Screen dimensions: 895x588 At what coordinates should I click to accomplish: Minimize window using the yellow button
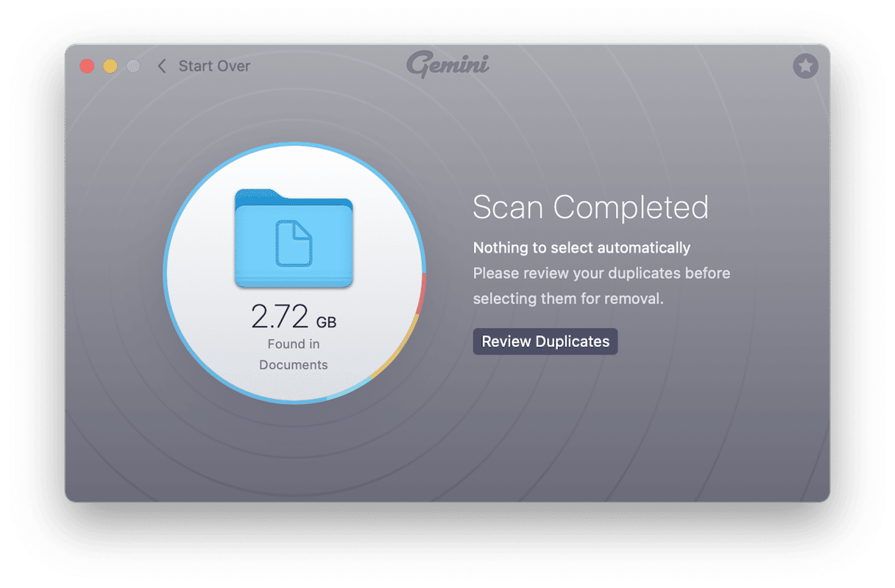pos(110,66)
